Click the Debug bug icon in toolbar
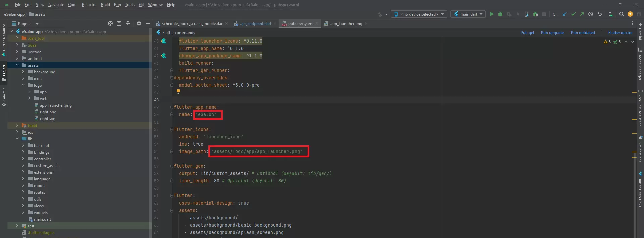644x238 pixels. (x=500, y=14)
